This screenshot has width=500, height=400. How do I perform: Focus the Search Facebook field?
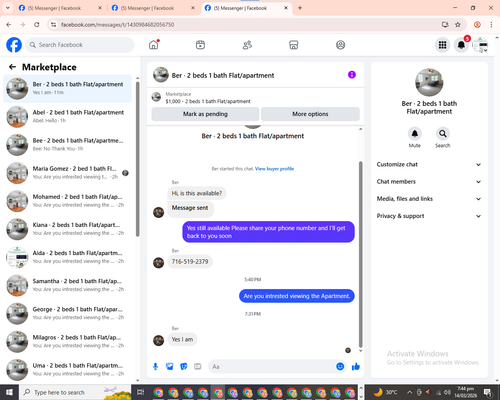[80, 45]
